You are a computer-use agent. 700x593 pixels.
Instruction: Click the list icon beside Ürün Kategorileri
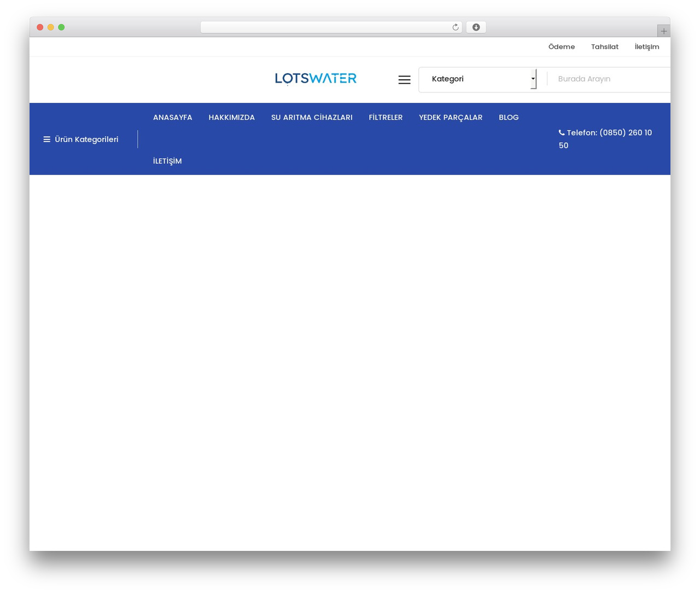pos(47,139)
